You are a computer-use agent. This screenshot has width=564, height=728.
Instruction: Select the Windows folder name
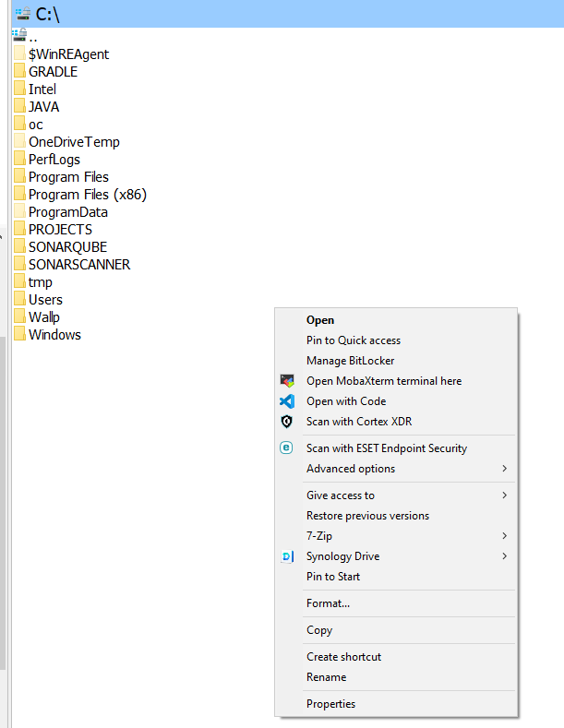click(x=54, y=335)
